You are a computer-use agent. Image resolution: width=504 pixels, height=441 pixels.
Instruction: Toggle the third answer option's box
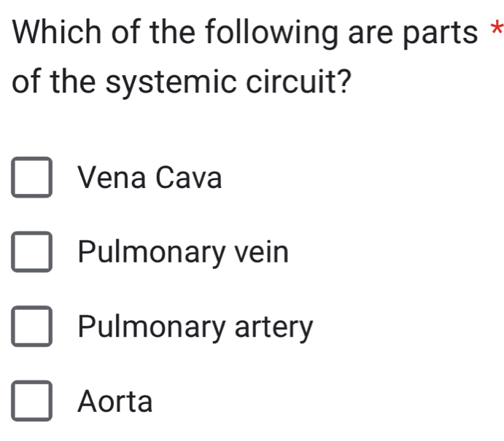[31, 327]
